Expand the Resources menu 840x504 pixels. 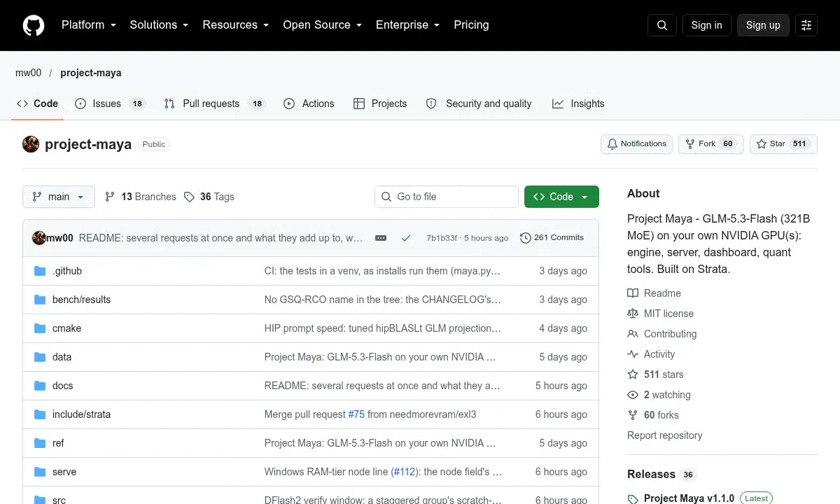pyautogui.click(x=235, y=25)
